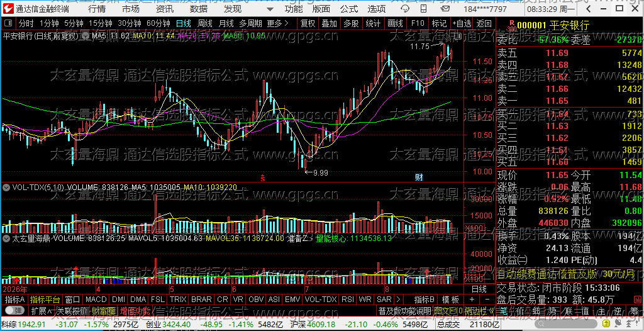The image size is (644, 331).
Task: Open the 发现 menu
Action: pos(233,9)
